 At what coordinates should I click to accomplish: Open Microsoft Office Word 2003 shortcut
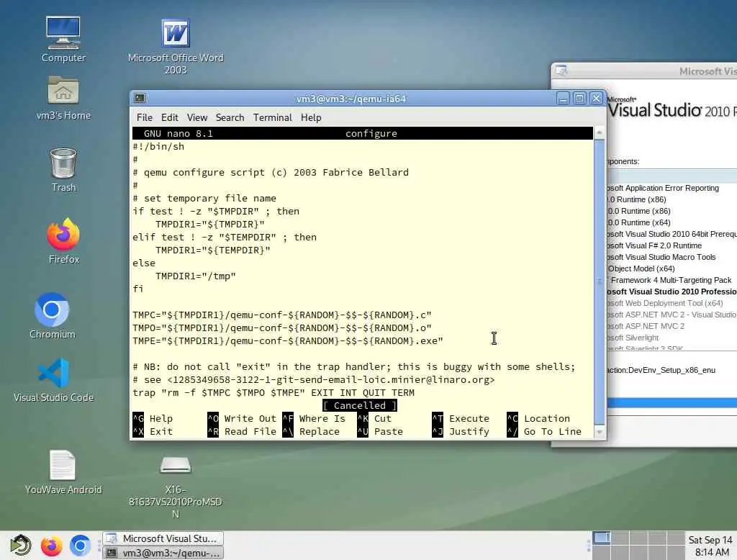tap(176, 46)
